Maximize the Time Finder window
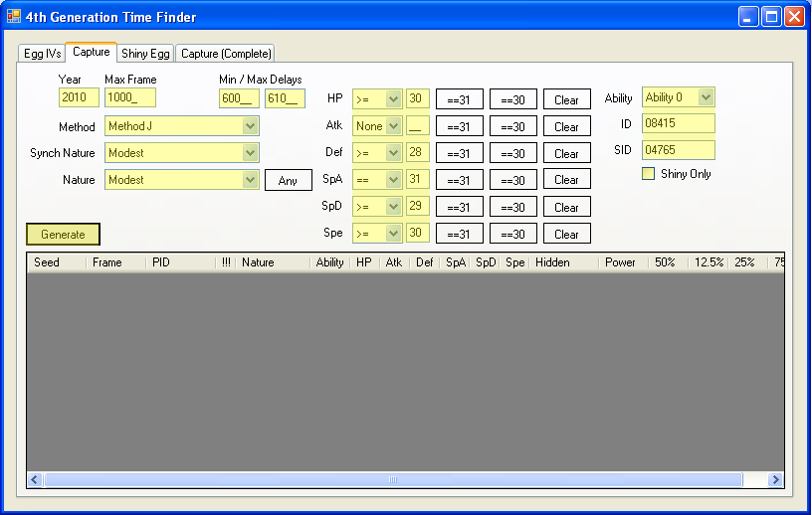The width and height of the screenshot is (812, 515). point(771,17)
